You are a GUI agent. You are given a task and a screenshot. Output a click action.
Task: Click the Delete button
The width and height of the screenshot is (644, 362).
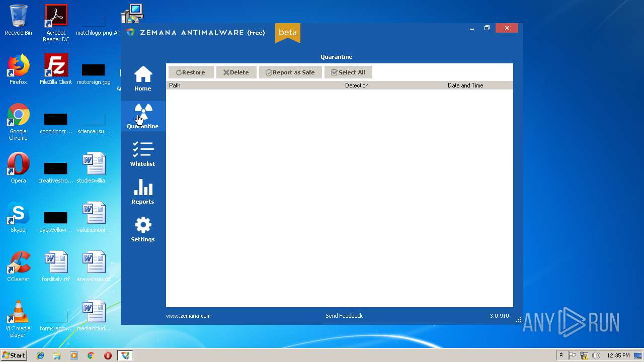click(236, 72)
